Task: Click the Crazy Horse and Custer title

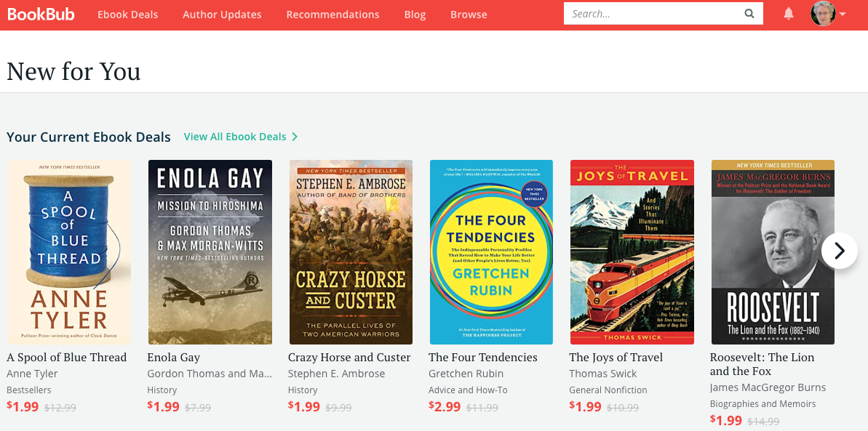Action: pyautogui.click(x=349, y=358)
